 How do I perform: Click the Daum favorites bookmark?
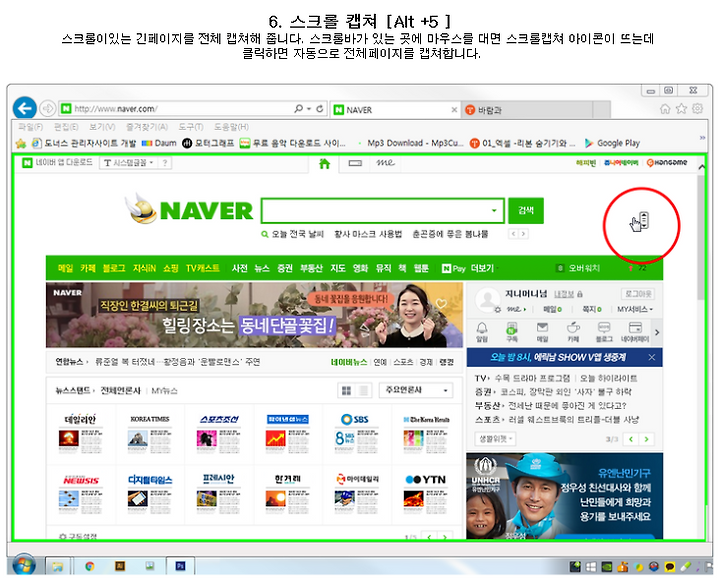159,143
